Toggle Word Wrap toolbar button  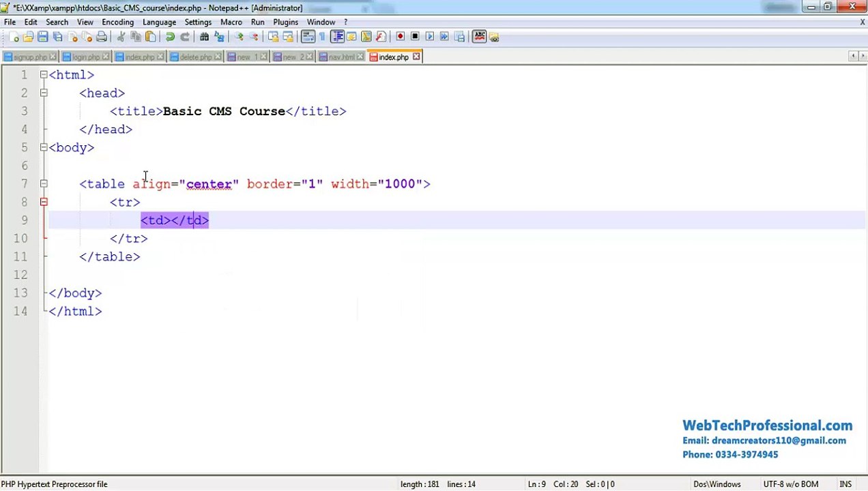pos(308,37)
